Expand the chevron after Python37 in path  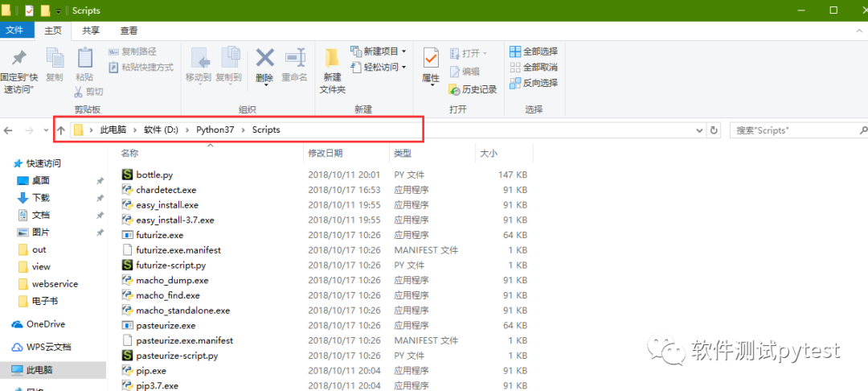click(x=243, y=130)
